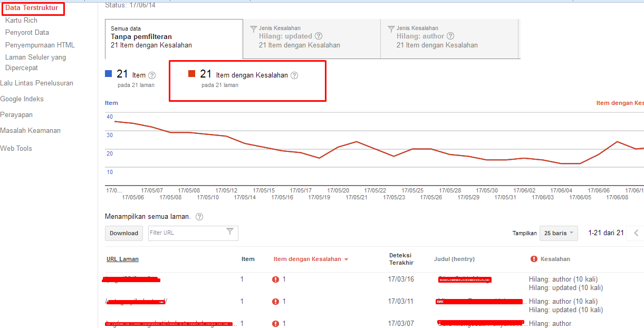The width and height of the screenshot is (644, 328).
Task: Sort by Item dengan Kesalahan column
Action: coord(311,259)
